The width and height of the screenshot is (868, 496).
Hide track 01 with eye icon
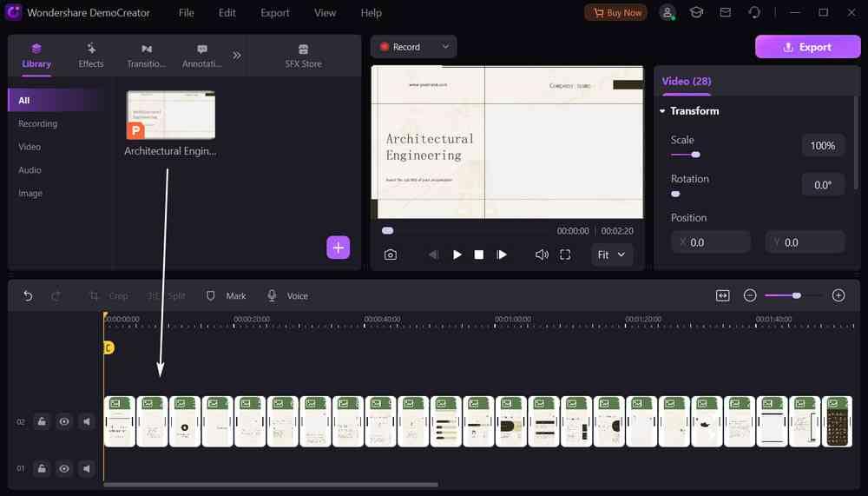[x=64, y=469]
